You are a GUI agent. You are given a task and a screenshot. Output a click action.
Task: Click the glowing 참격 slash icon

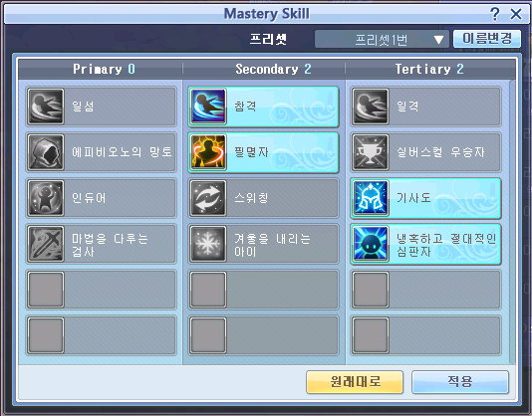[208, 106]
